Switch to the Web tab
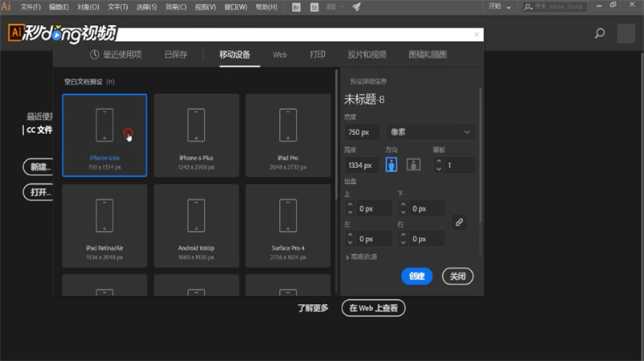 click(280, 55)
